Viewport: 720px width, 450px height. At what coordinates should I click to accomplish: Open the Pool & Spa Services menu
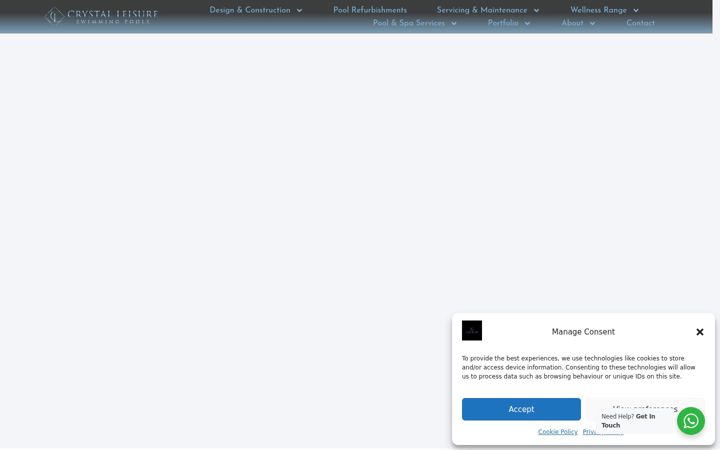[409, 23]
